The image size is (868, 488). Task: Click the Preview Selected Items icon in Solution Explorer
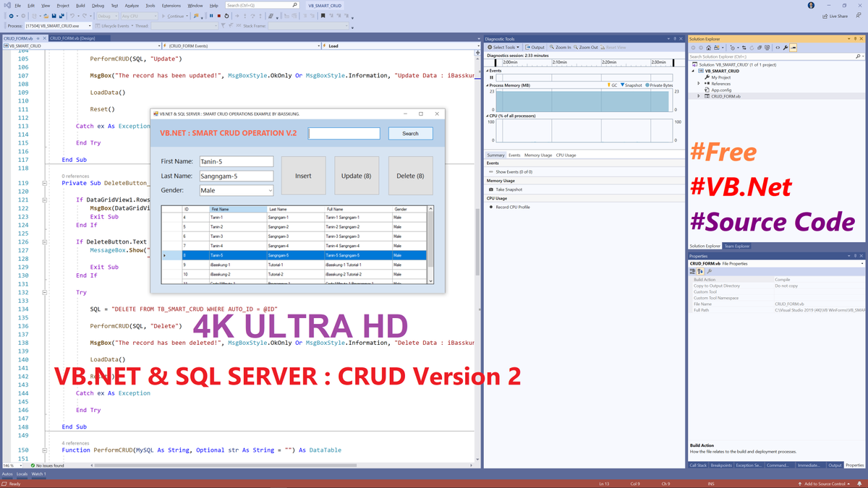[793, 48]
